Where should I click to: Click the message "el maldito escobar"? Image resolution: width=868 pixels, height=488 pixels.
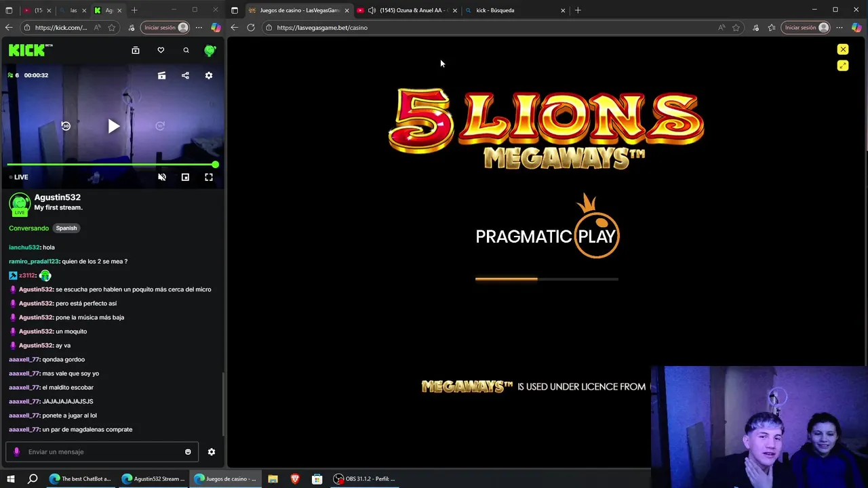tap(68, 388)
